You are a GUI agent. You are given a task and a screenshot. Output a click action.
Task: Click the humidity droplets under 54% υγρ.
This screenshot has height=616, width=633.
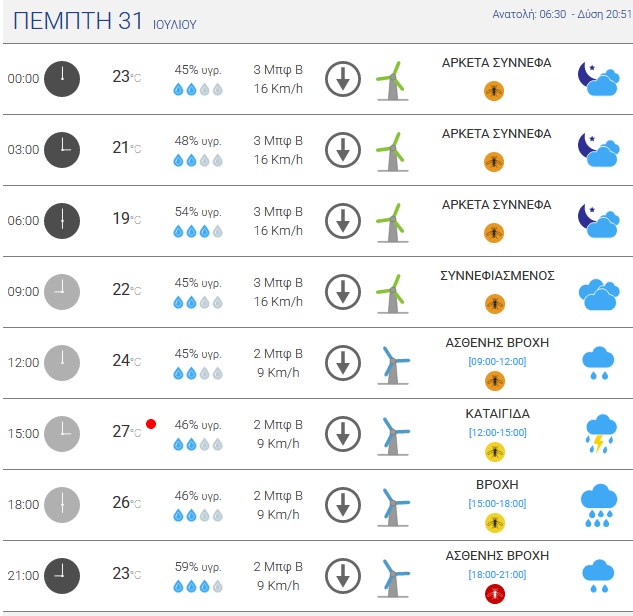pos(198,231)
